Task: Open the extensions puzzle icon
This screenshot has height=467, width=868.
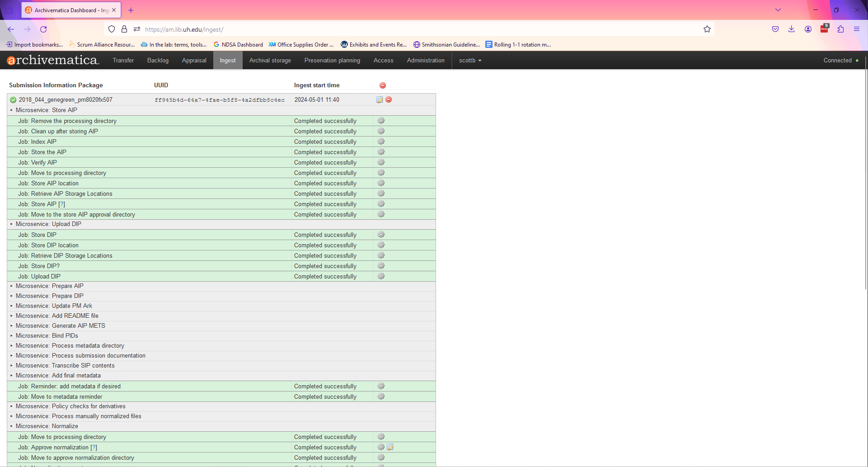Action: (840, 29)
